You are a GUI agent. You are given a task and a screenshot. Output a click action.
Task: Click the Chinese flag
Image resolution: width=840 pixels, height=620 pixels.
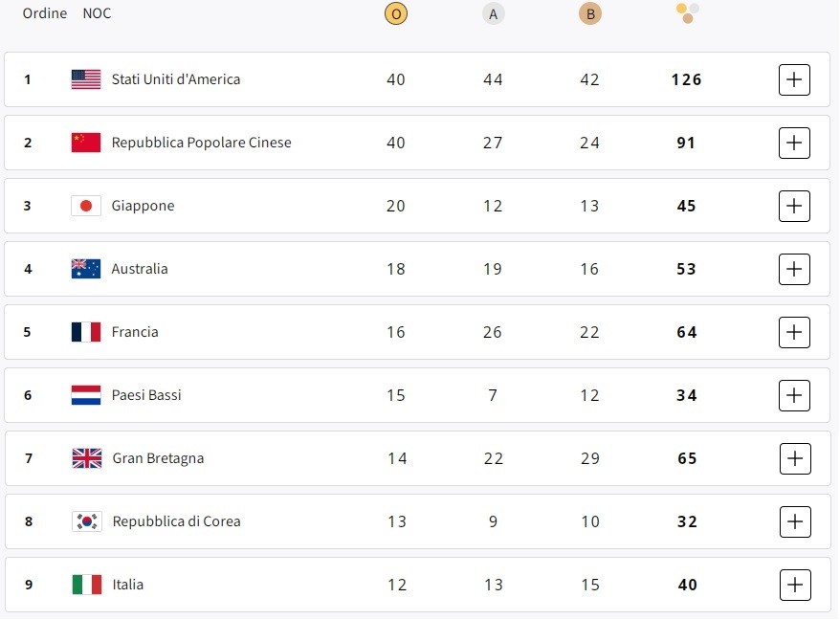tap(85, 143)
